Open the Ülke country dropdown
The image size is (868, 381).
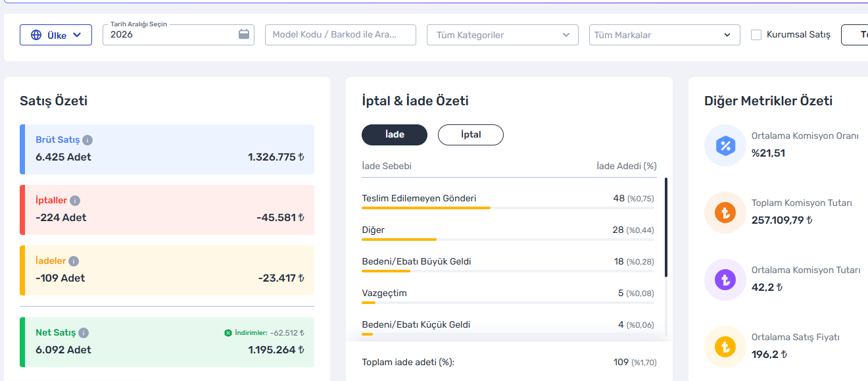point(56,35)
